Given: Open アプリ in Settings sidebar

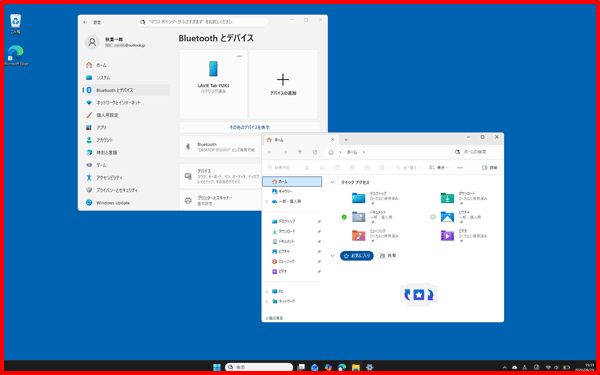Looking at the screenshot, I should click(126, 128).
